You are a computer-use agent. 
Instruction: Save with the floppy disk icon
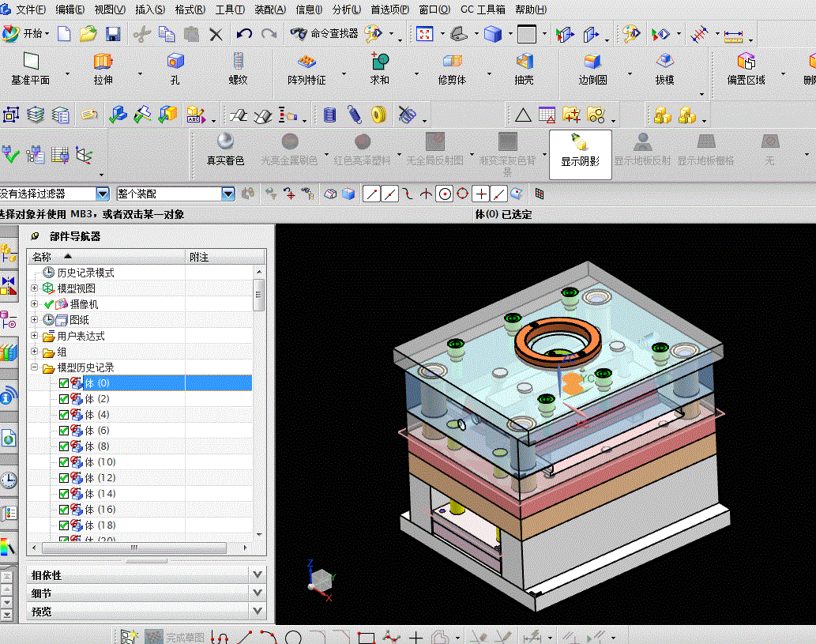[x=113, y=34]
